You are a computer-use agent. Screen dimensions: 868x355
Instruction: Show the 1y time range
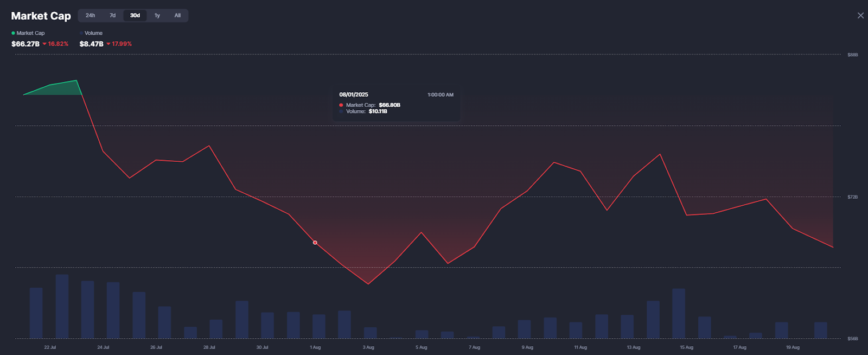click(x=157, y=16)
